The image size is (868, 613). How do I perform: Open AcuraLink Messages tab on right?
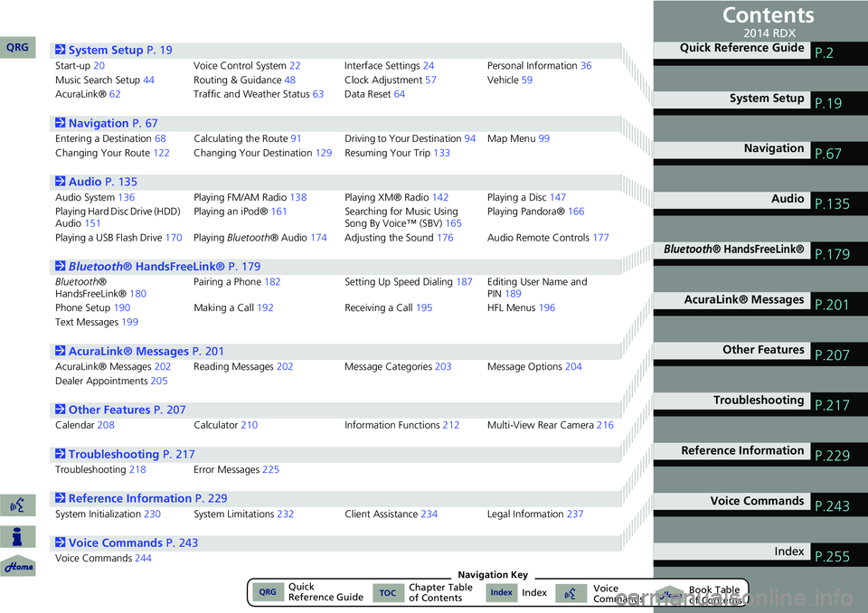[x=760, y=304]
